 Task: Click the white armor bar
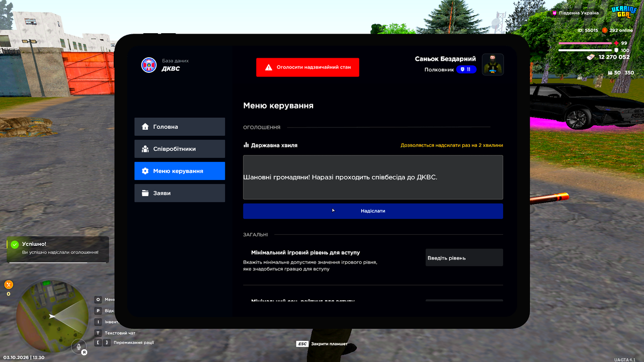click(x=585, y=50)
